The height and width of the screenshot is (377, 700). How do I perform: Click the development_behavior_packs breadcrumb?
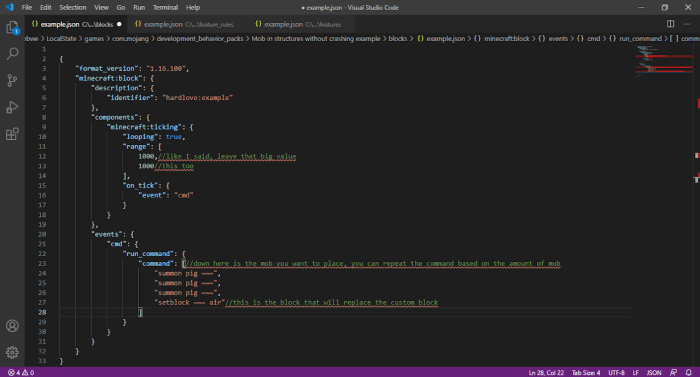click(x=200, y=38)
